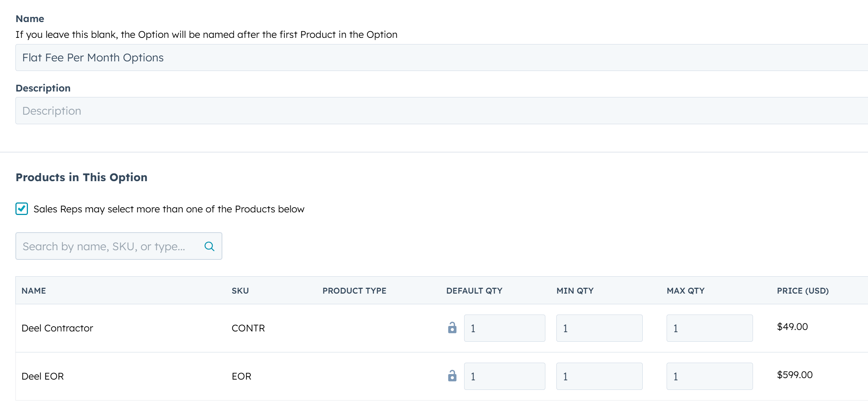Select the Min Qty field for Deel Contractor

(x=599, y=327)
